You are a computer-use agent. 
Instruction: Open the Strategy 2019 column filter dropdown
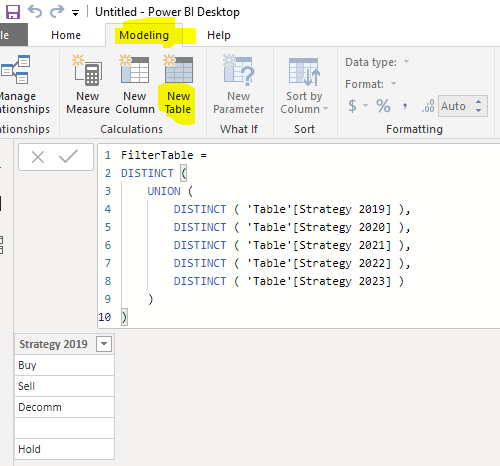coord(104,344)
